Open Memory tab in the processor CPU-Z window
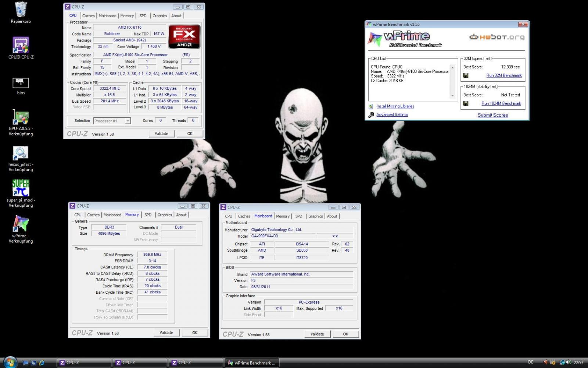Viewport: 588px width, 368px height. (x=127, y=16)
